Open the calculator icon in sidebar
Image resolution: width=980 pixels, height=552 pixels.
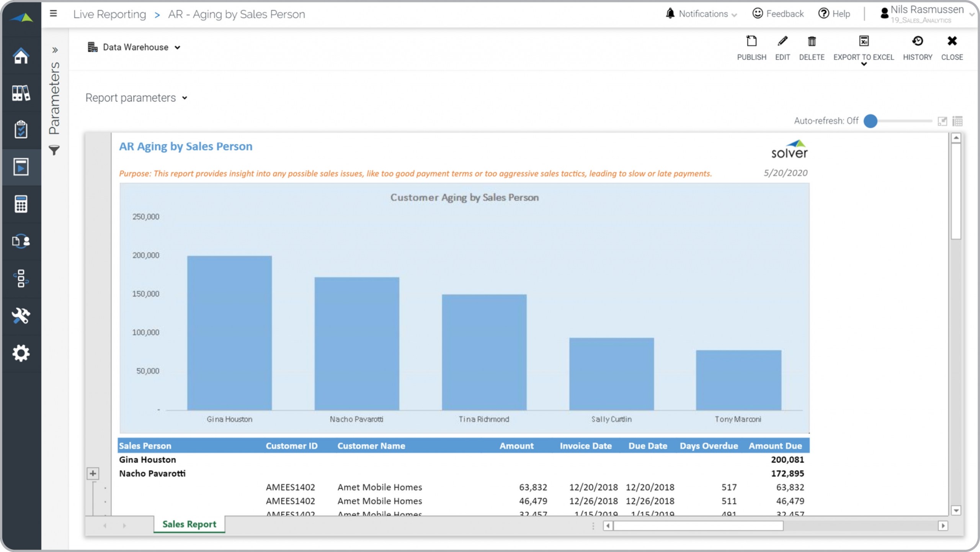tap(21, 204)
